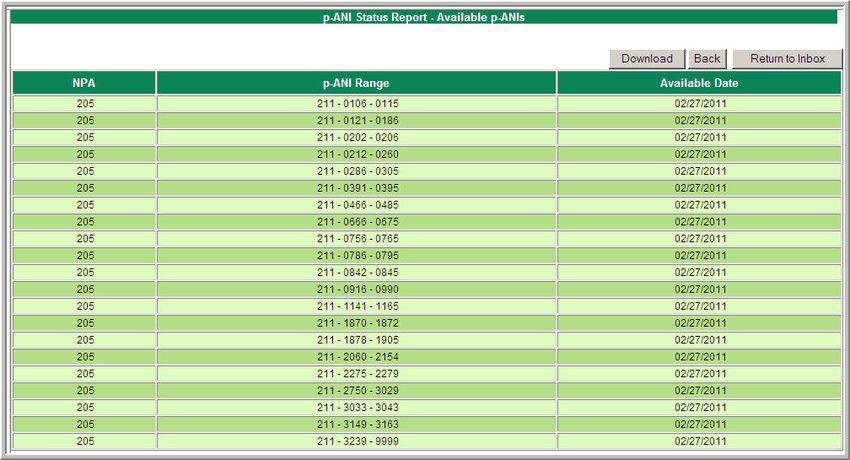Select range cell 211 - 0106 - 0115

pos(357,103)
